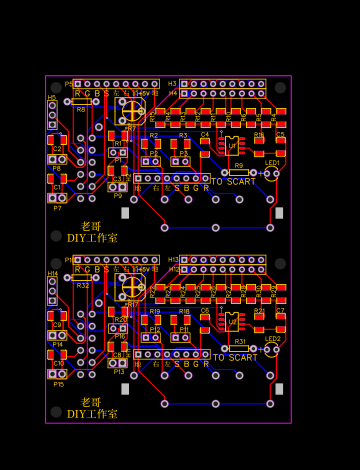The image size is (360, 470).
Task: Select the P15 connector footprint
Action: [57, 374]
